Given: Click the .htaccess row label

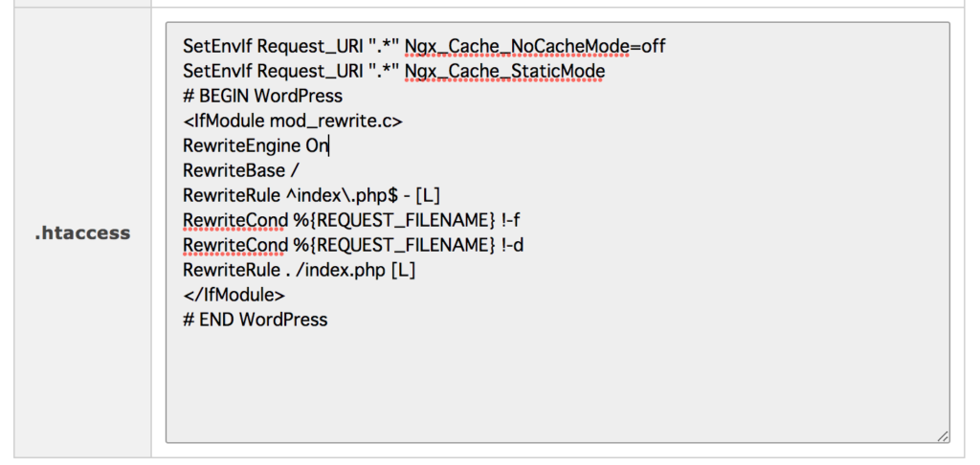Looking at the screenshot, I should tap(82, 233).
